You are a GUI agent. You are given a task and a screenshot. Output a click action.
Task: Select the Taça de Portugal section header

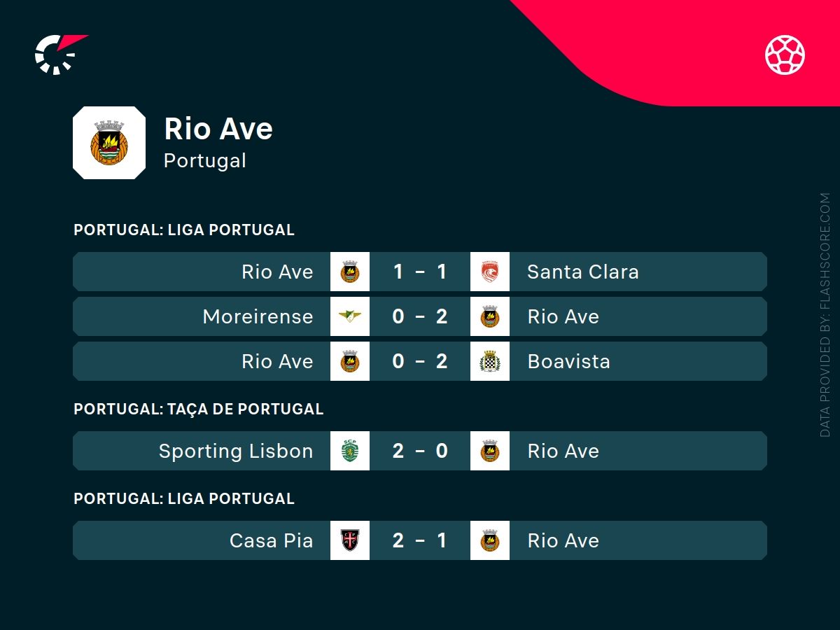[198, 409]
